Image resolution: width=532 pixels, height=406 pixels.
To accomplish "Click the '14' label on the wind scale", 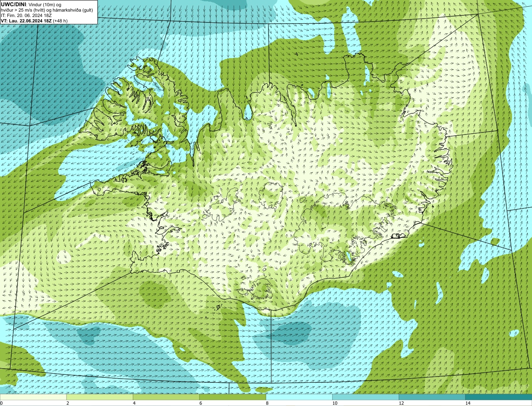I will (x=468, y=403).
